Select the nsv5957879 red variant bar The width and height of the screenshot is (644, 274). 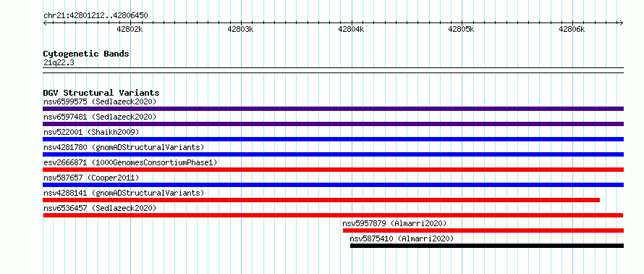click(x=483, y=231)
